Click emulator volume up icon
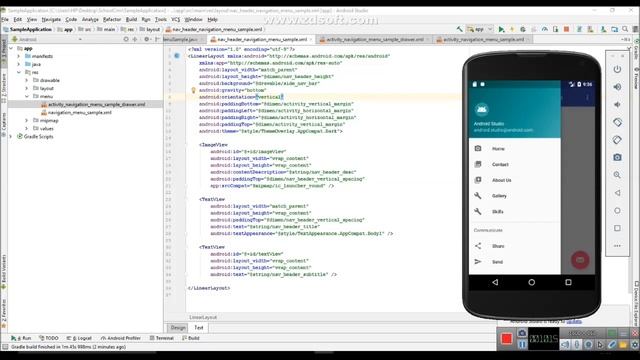 click(x=617, y=87)
